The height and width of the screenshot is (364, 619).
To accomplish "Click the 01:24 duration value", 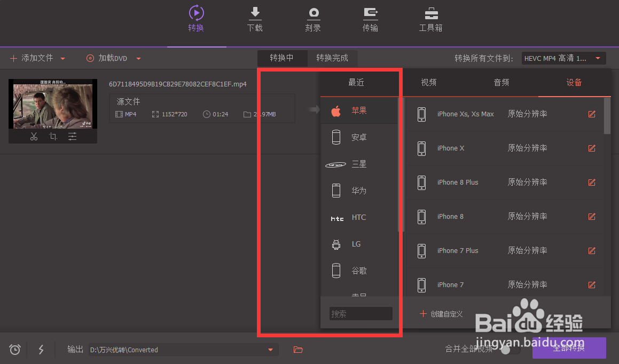I will coord(220,114).
